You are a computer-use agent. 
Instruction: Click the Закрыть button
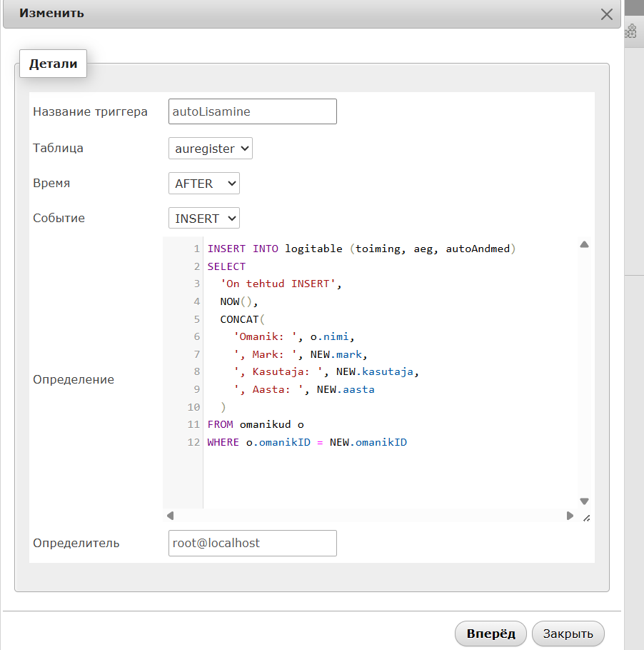pyautogui.click(x=568, y=634)
